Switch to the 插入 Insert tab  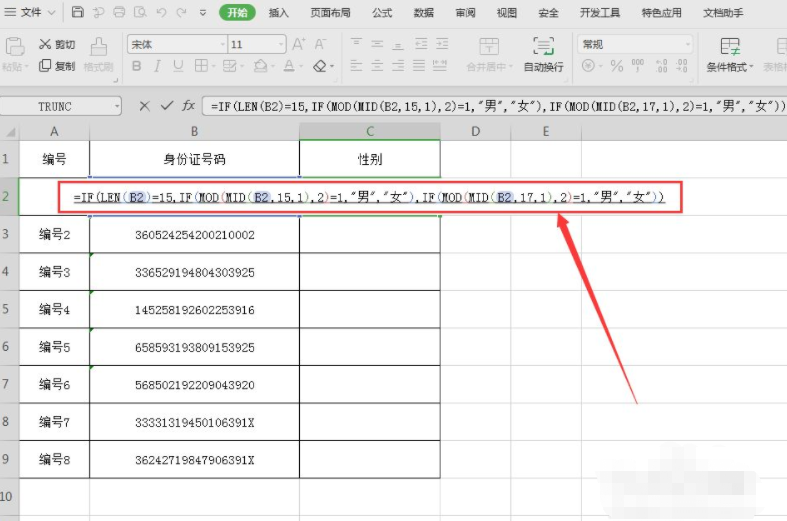(279, 13)
